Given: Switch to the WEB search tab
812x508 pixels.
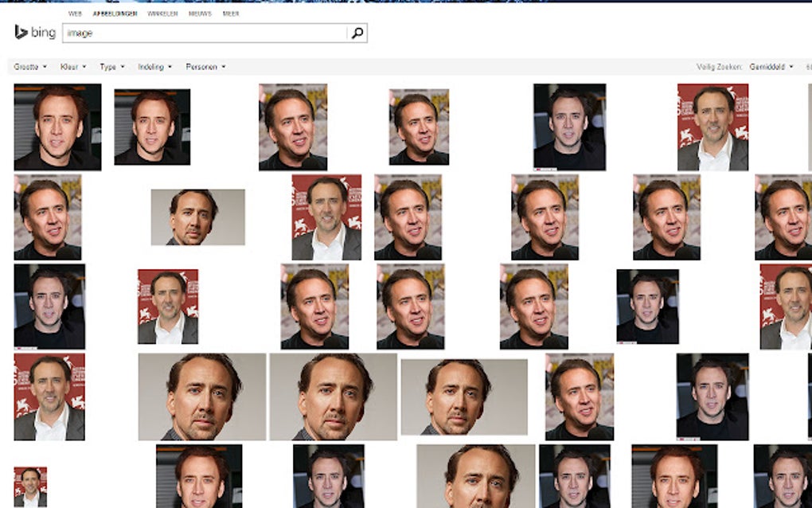Looking at the screenshot, I should [75, 14].
